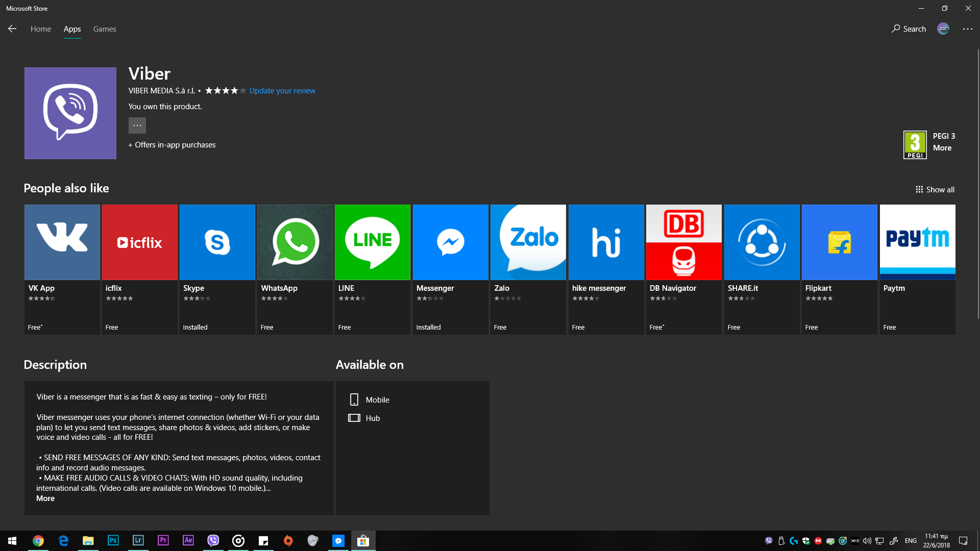This screenshot has height=551, width=980.
Task: Click More next to PEGI 3
Action: tap(942, 148)
